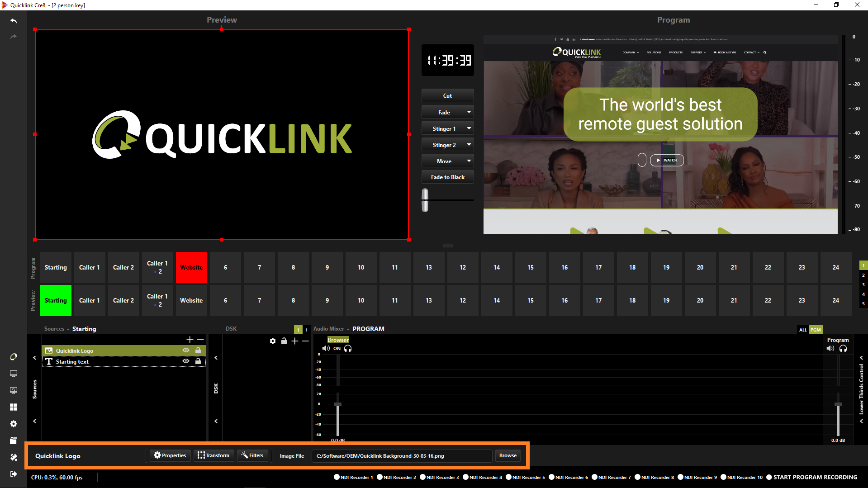Viewport: 868px width, 488px height.
Task: Click the design tools sidebar icon
Action: point(14,457)
